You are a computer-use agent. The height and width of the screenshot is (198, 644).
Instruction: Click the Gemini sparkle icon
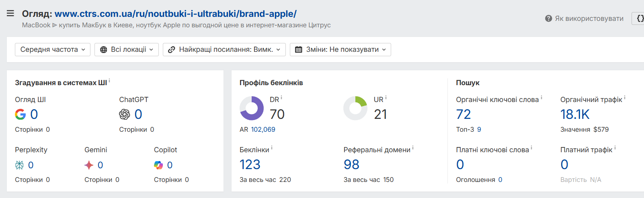tap(89, 165)
